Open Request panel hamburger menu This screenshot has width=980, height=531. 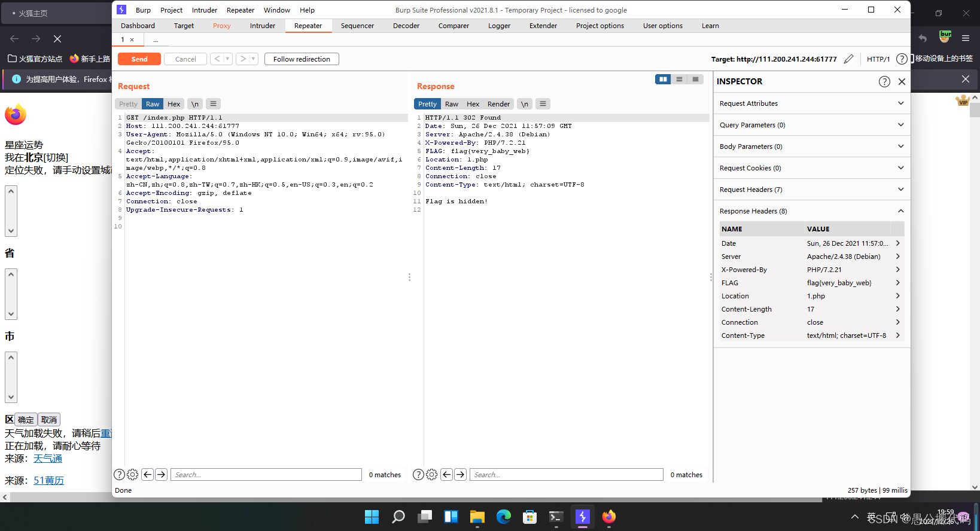213,103
